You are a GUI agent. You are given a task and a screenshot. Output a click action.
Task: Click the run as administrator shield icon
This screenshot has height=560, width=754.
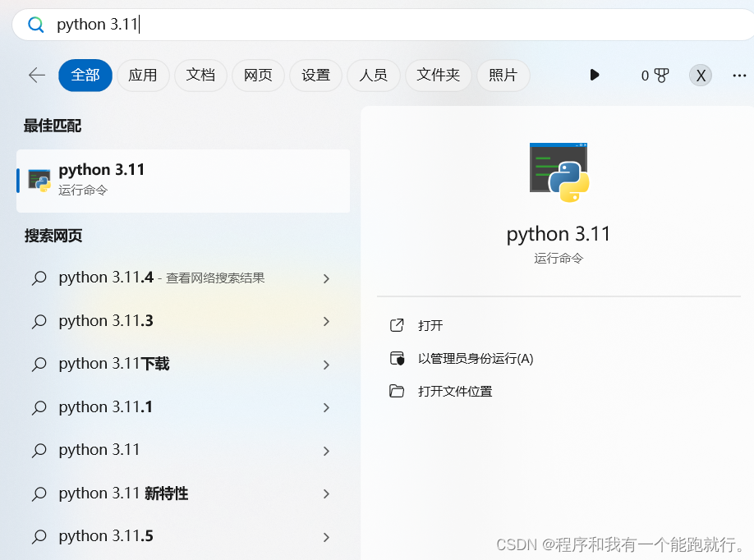coord(398,358)
